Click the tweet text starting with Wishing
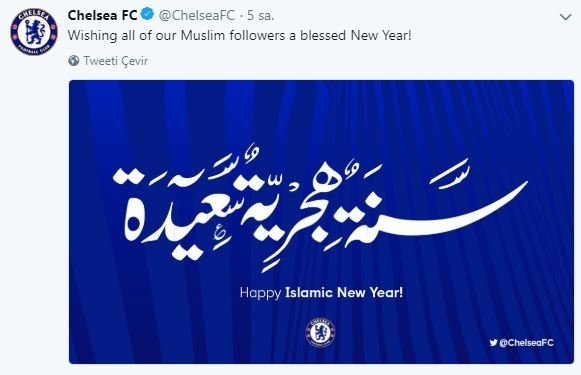Image resolution: width=581 pixels, height=375 pixels. [239, 36]
